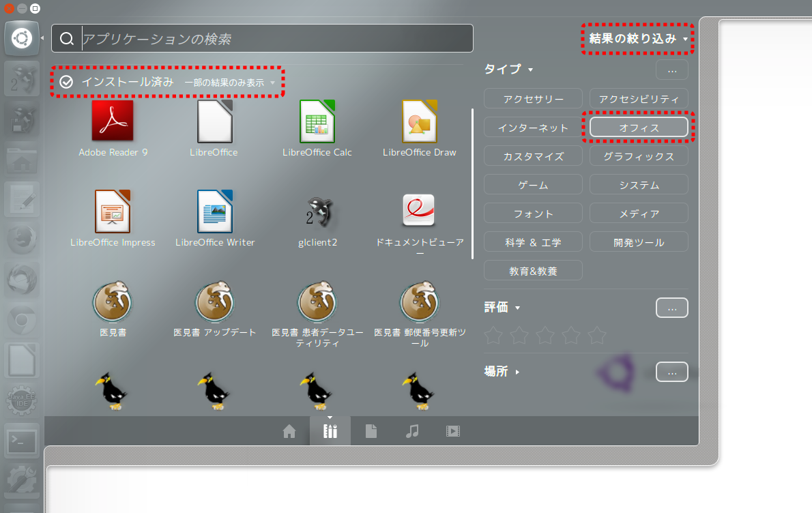Open LibreOffice Calc
This screenshot has height=513, width=812.
coord(317,128)
